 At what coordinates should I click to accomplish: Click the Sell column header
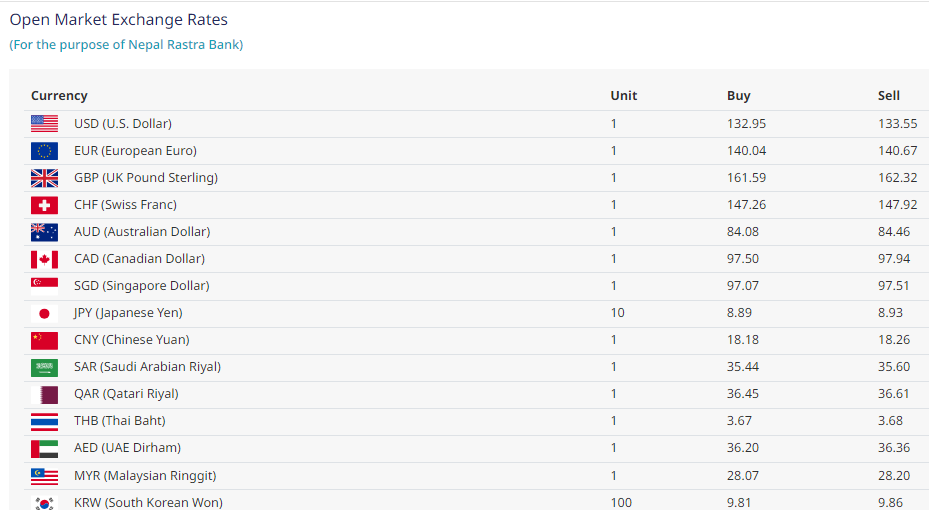click(x=889, y=96)
